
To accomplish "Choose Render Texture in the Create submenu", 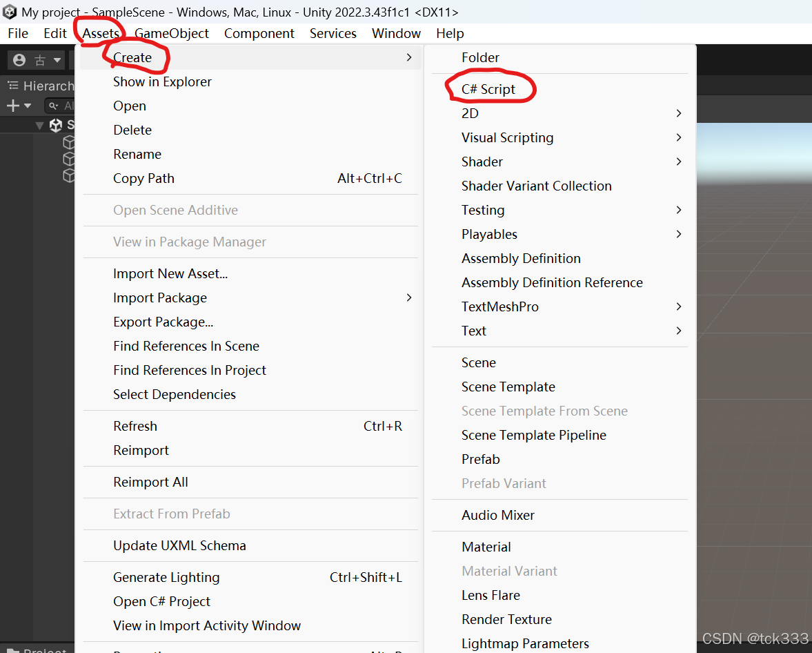I will click(x=560, y=619).
